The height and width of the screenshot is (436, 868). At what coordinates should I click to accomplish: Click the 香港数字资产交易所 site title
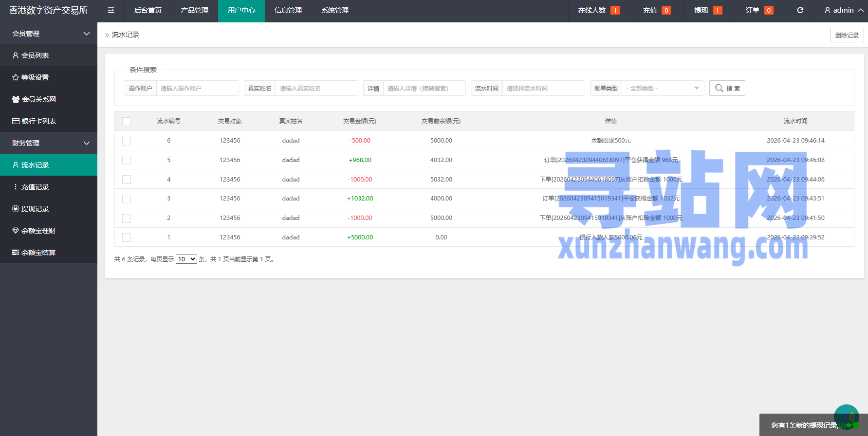click(x=49, y=10)
